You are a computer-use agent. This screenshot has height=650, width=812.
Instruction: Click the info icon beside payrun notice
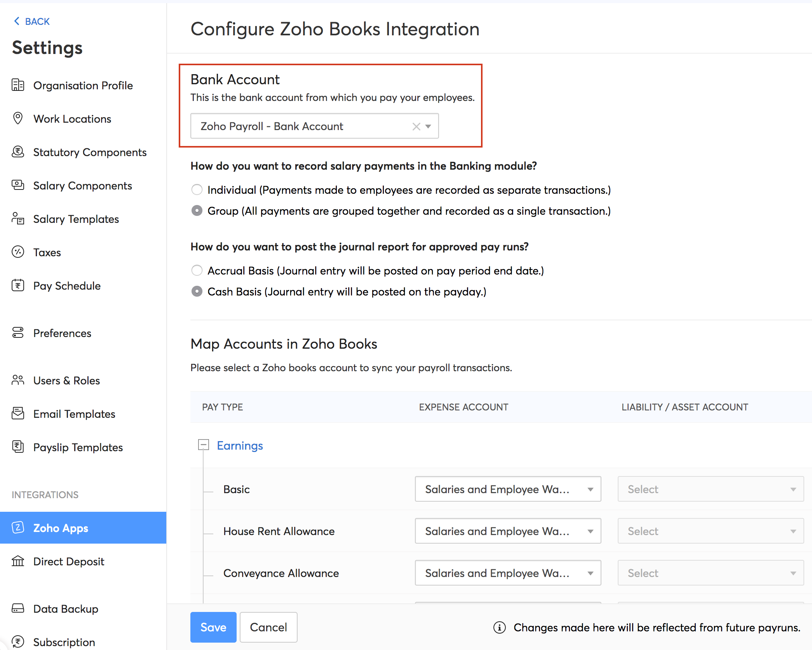[500, 627]
